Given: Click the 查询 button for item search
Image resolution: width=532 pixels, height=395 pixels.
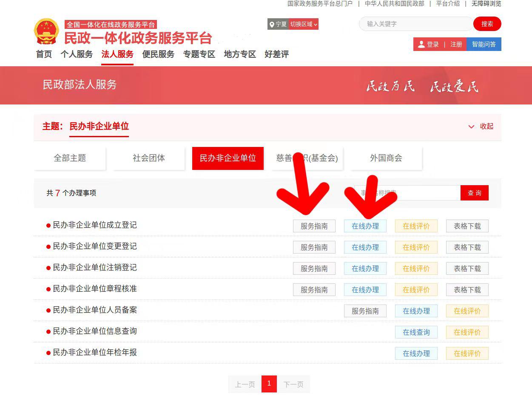Looking at the screenshot, I should click(474, 193).
